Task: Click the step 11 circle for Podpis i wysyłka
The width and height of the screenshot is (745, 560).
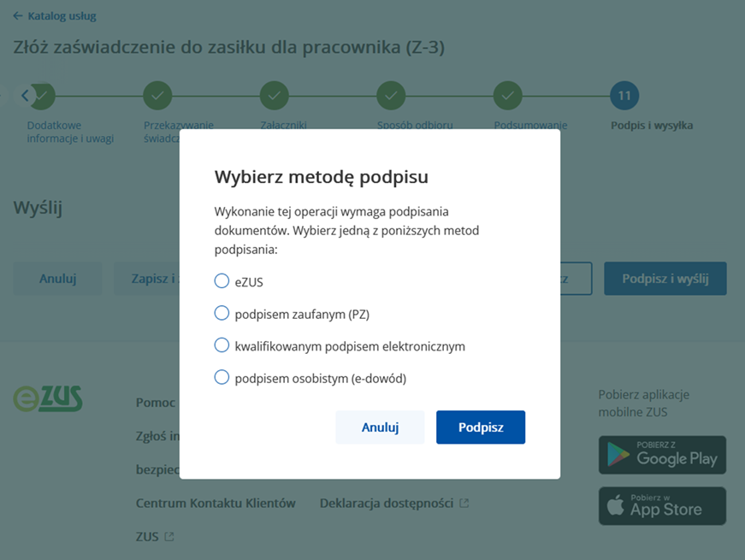Action: point(624,95)
